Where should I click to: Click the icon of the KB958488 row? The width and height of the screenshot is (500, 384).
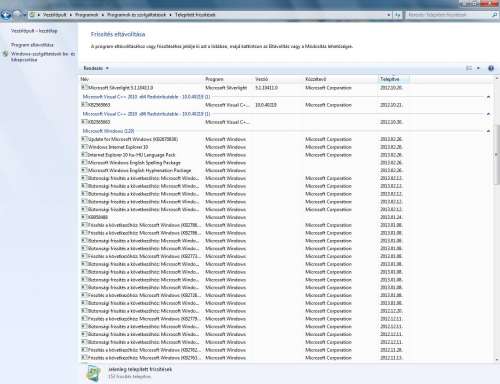84,217
